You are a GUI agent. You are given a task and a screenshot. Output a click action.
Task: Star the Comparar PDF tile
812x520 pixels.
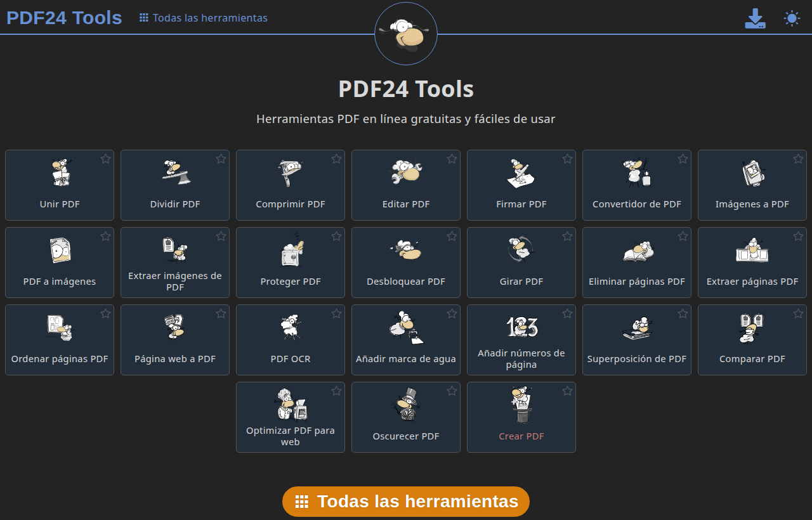(798, 313)
